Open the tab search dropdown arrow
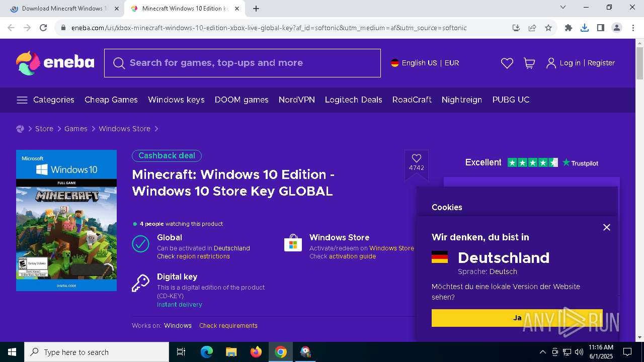The width and height of the screenshot is (644, 362). [x=563, y=7]
